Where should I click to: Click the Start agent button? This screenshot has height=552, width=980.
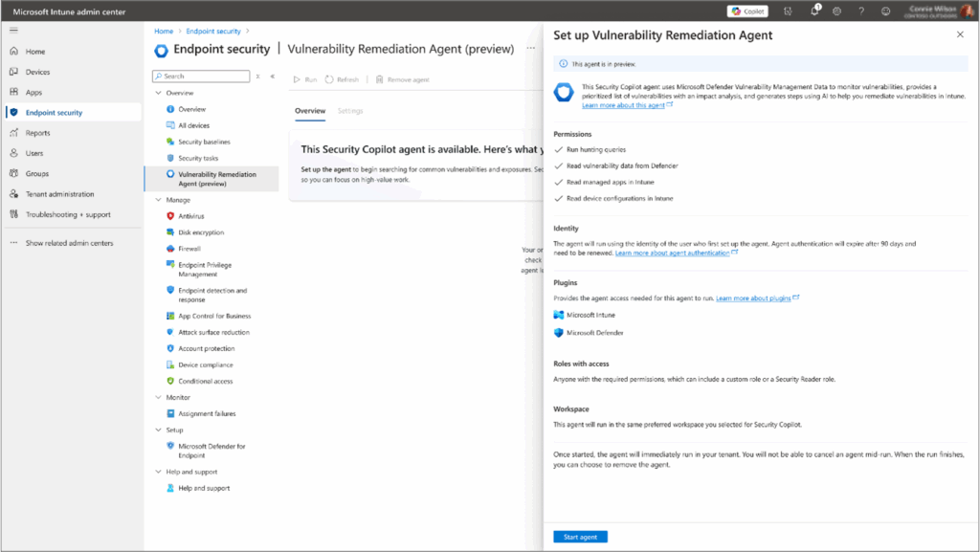tap(580, 537)
